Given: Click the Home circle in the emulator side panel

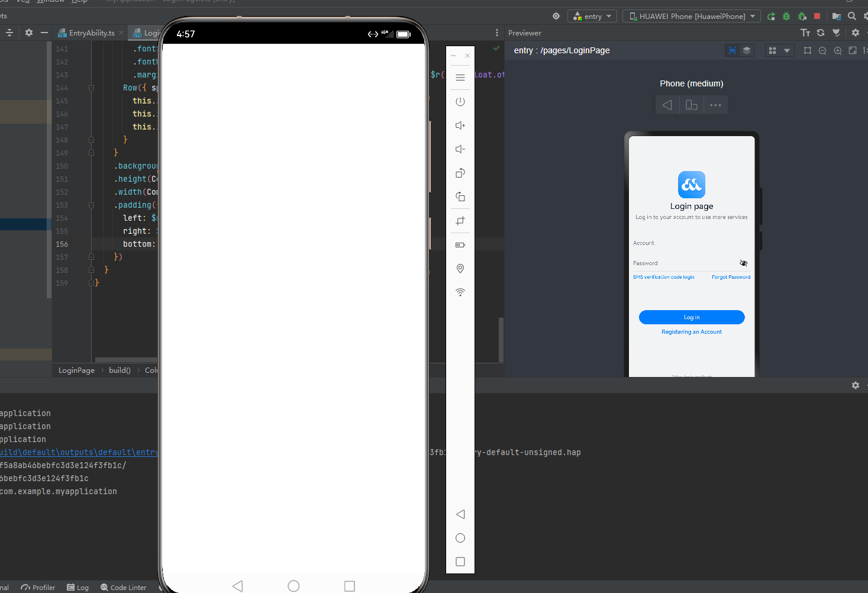Looking at the screenshot, I should (x=460, y=538).
